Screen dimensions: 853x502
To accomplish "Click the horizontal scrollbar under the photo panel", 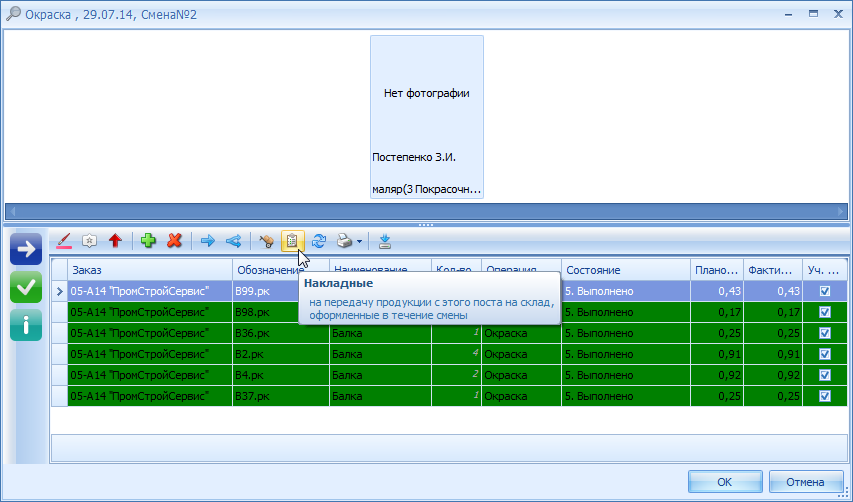I will [x=426, y=211].
